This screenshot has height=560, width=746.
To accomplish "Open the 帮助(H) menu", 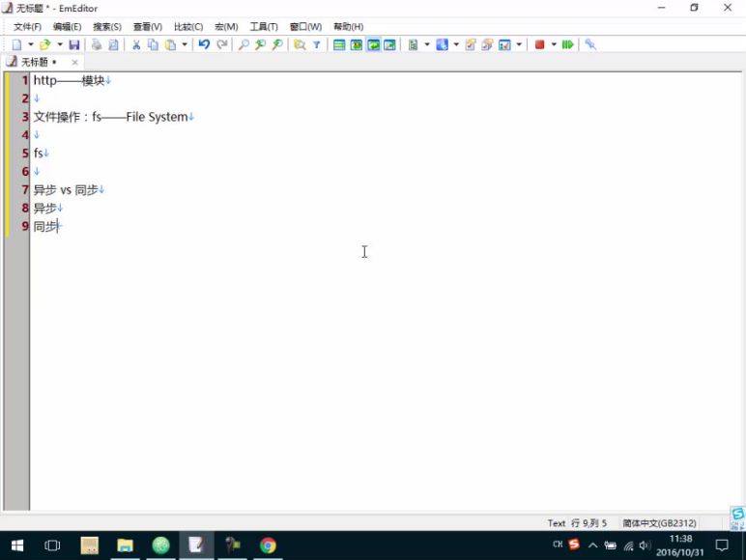I will (349, 27).
